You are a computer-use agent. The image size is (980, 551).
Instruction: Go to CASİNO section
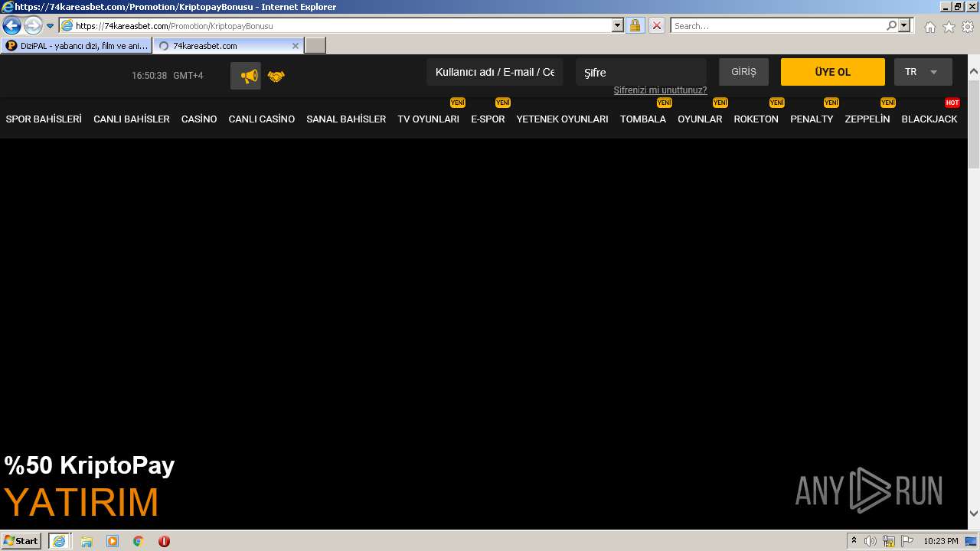(199, 119)
